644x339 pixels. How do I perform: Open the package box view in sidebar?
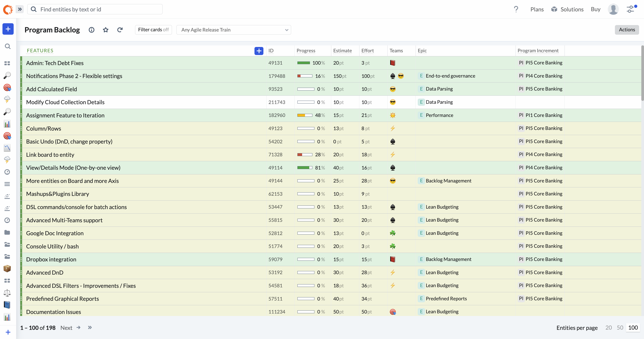coord(7,269)
